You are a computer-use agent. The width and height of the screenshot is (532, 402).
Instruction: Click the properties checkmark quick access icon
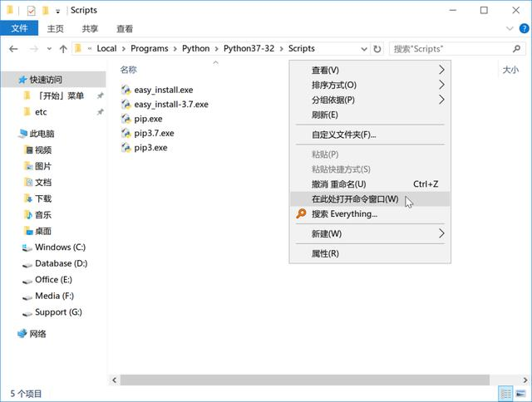(32, 11)
